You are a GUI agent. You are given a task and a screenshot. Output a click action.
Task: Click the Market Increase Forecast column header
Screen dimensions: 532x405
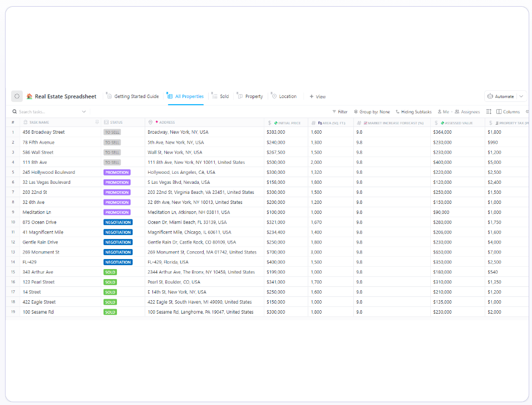pos(392,123)
